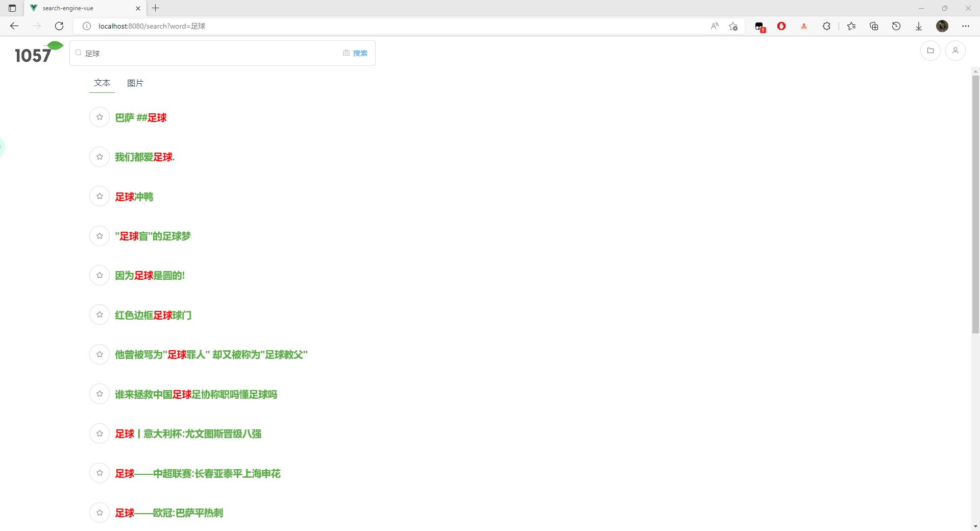
Task: Star the result '巴萨 ##足球'
Action: [100, 117]
